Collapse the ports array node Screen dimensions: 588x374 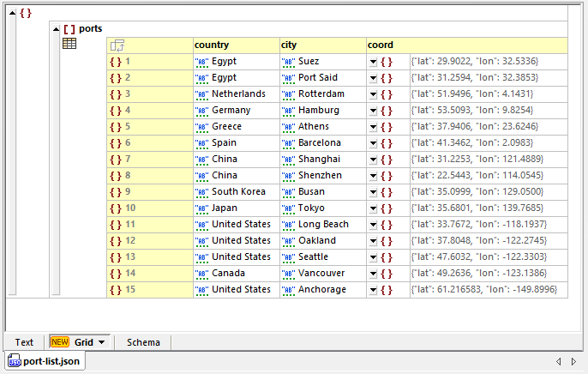point(57,29)
